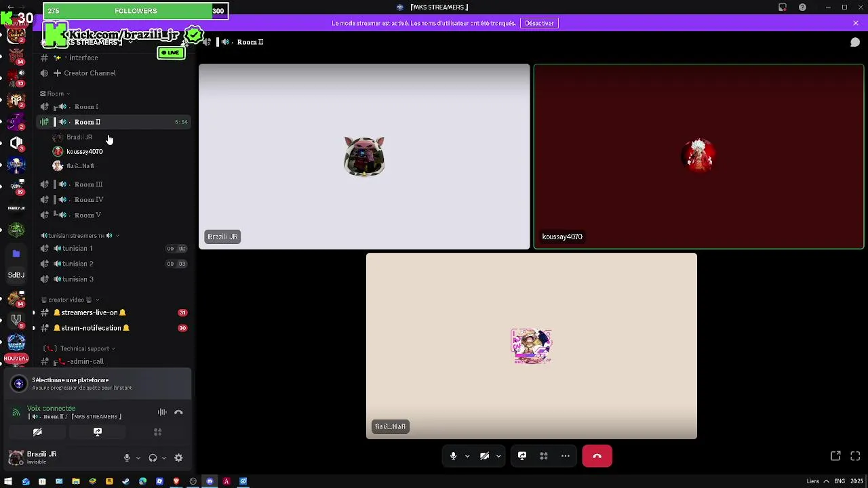Join voice channel Room IV
Image resolution: width=868 pixels, height=488 pixels.
[x=113, y=200]
